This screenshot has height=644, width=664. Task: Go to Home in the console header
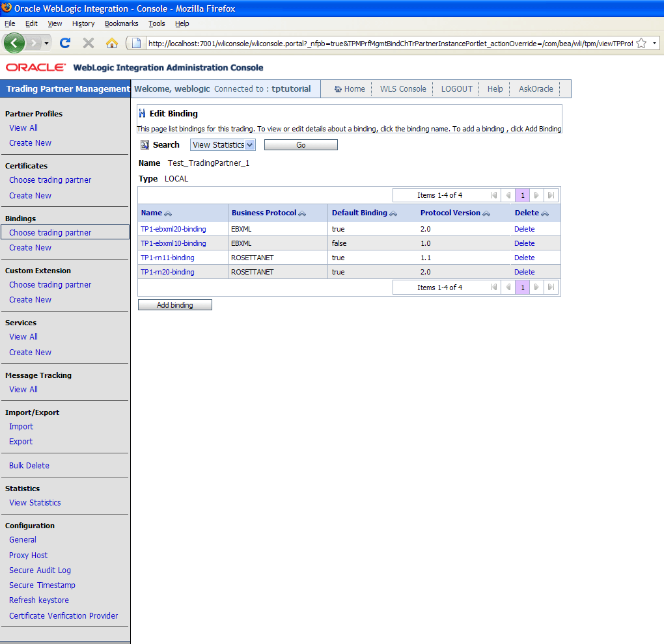coord(350,89)
